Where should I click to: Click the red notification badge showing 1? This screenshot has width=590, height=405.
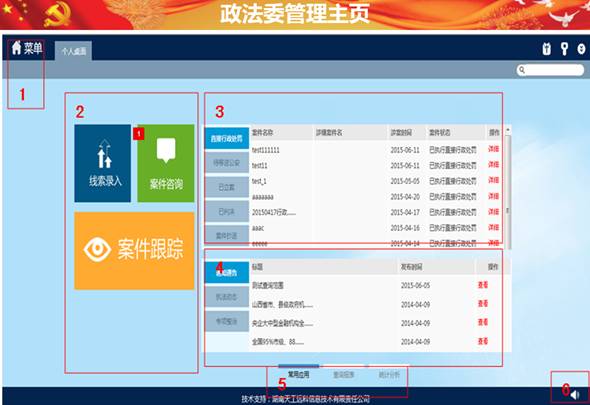point(138,134)
